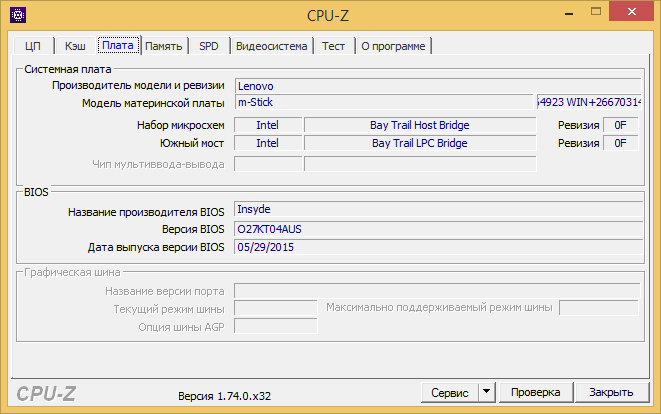Open the Кэш tab
The height and width of the screenshot is (414, 661).
tap(75, 46)
